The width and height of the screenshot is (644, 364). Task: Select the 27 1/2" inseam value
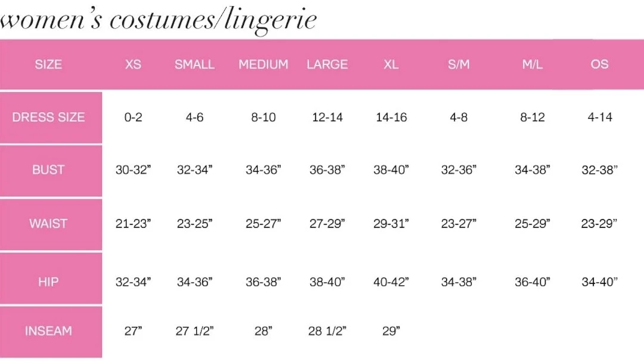point(194,331)
